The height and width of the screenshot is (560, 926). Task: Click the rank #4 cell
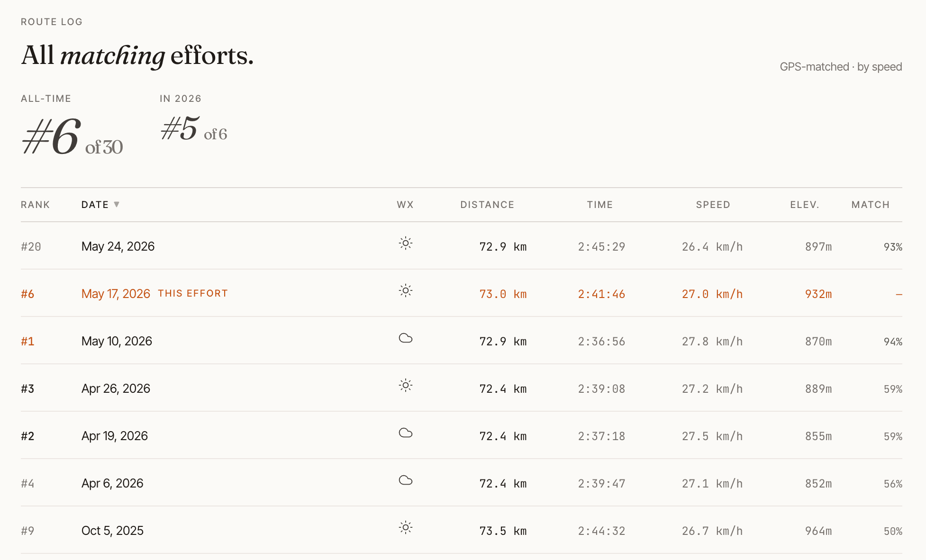[27, 484]
